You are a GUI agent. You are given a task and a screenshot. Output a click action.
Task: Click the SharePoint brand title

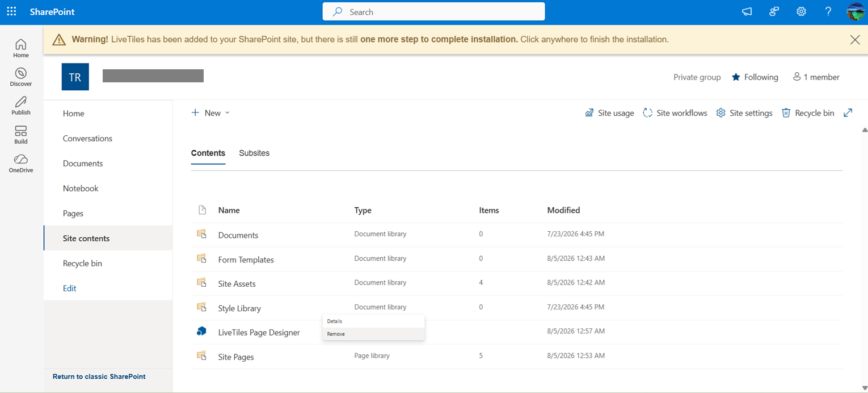(x=52, y=12)
